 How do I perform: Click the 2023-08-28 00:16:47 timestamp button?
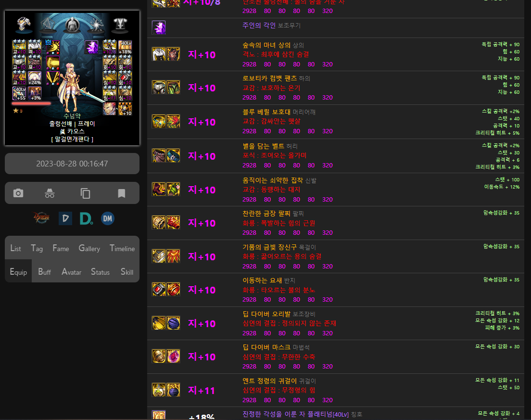pos(72,164)
